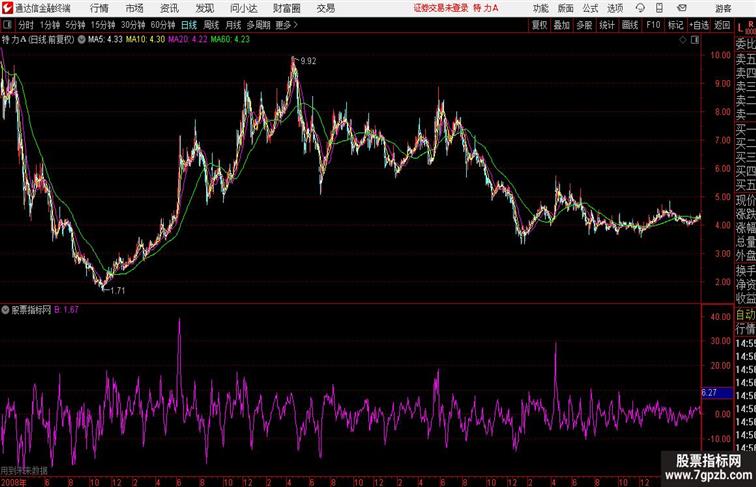Switch to the 分时 period tab
The height and width of the screenshot is (487, 756).
[26, 25]
